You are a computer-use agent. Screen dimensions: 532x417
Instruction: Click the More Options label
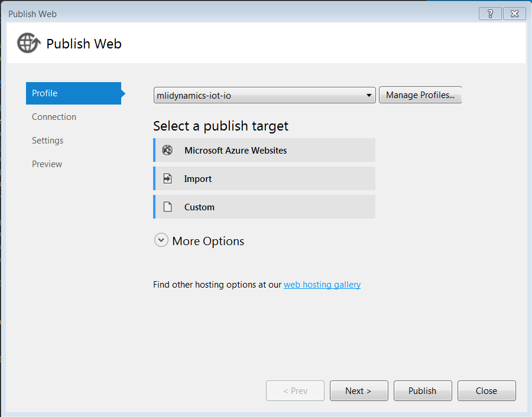pyautogui.click(x=208, y=241)
